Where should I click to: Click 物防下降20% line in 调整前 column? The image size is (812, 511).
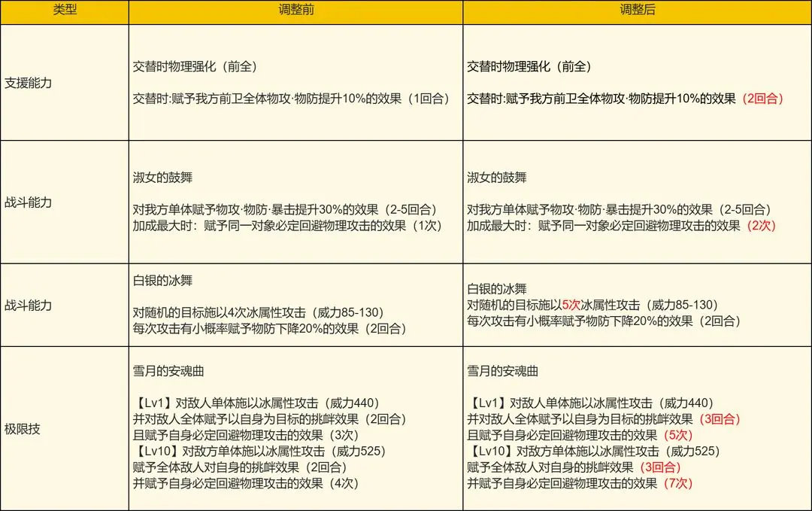pos(270,329)
